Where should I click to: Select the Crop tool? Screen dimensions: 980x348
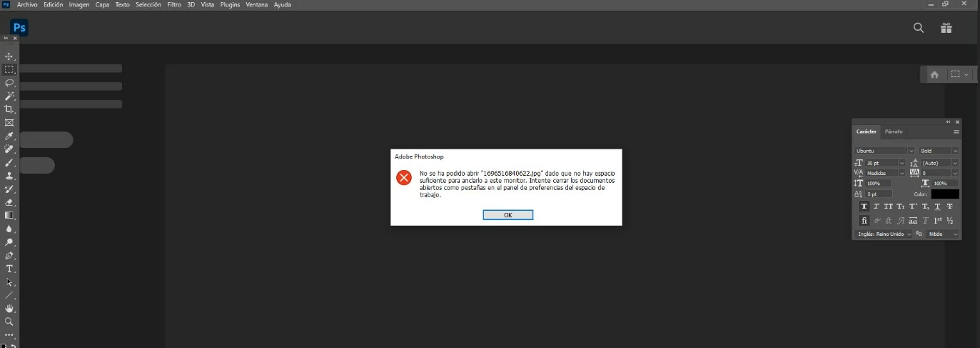point(9,109)
